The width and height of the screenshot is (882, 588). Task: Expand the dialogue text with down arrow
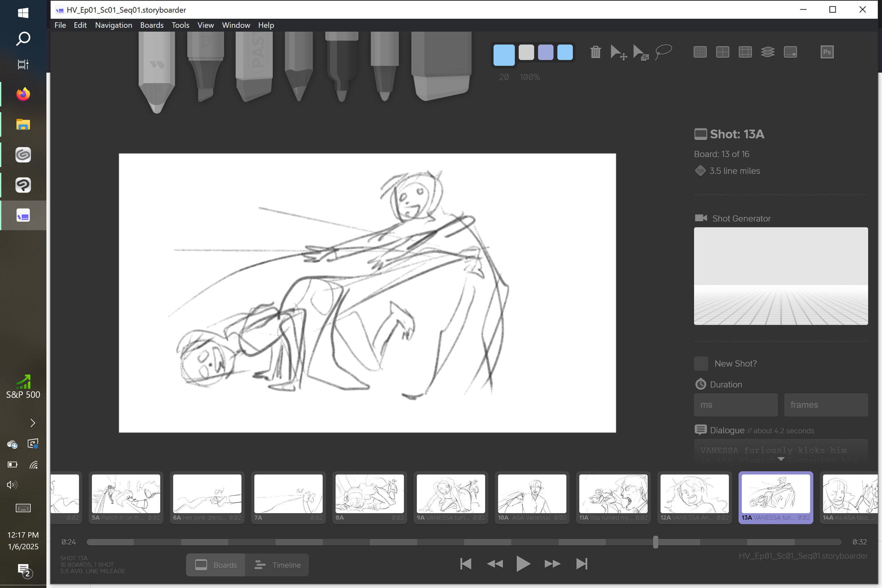click(x=781, y=459)
